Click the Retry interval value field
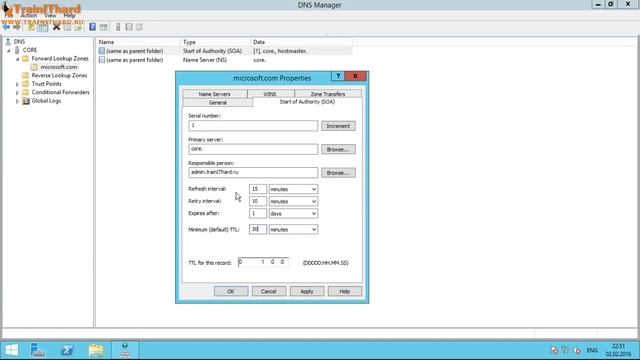The image size is (640, 360). (x=258, y=202)
